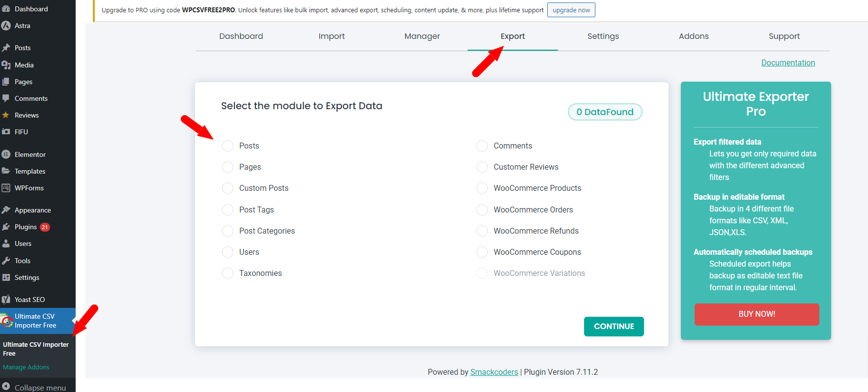This screenshot has width=868, height=392.
Task: Click the Yoast SEO icon in the sidebar
Action: pyautogui.click(x=6, y=300)
